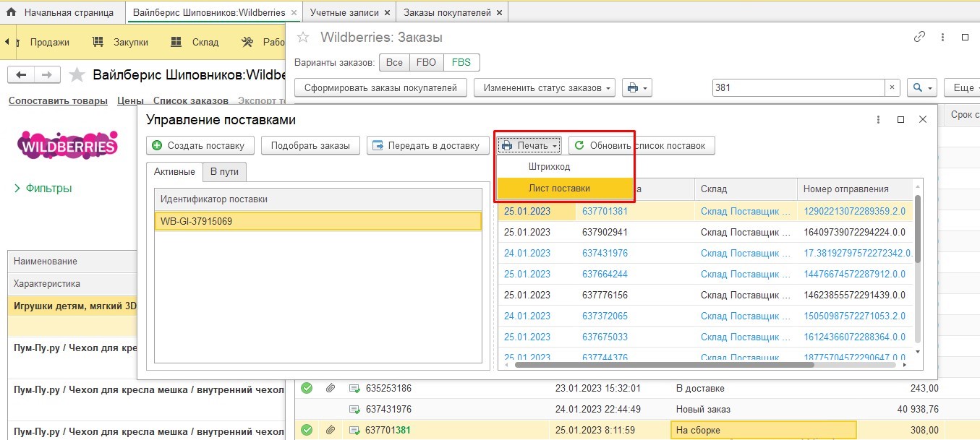Viewport: 980px width, 440px height.
Task: Click the green check icon in the 635253186 row
Action: pyautogui.click(x=307, y=388)
